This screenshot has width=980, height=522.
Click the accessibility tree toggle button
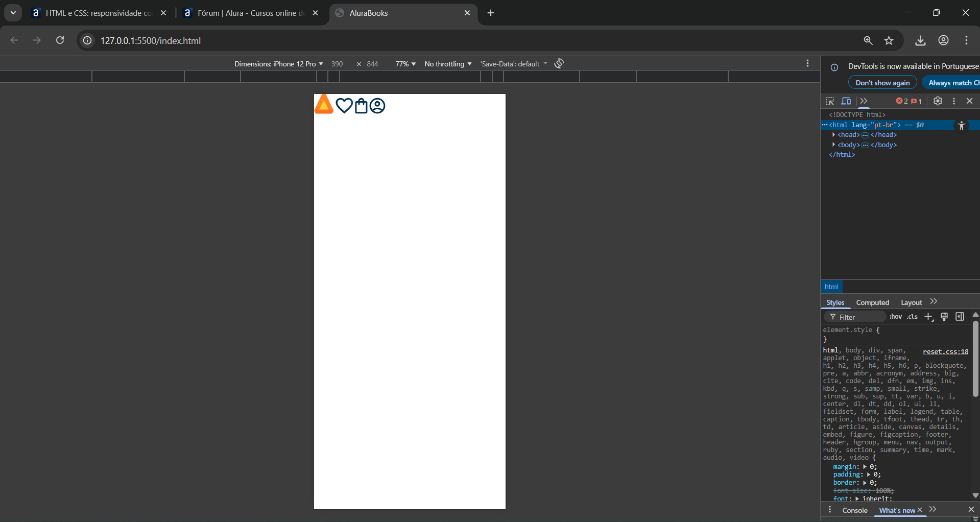click(962, 126)
